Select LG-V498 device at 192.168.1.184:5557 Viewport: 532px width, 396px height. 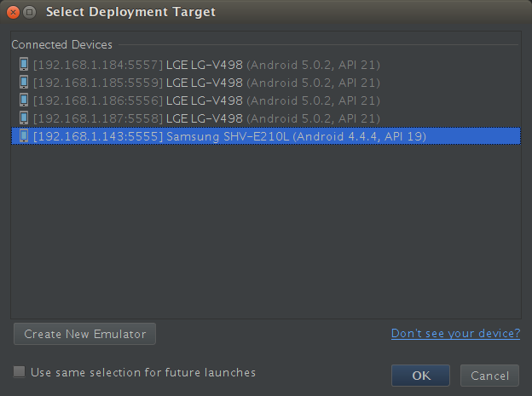266,65
